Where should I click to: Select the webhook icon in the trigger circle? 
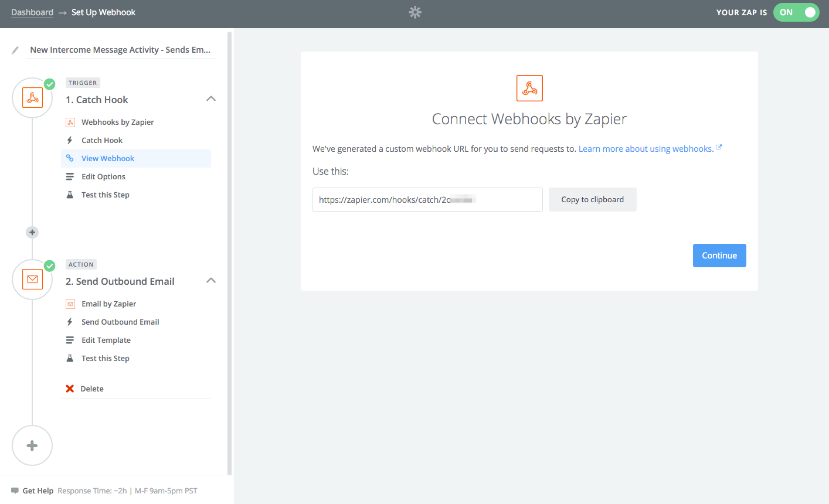pyautogui.click(x=32, y=98)
